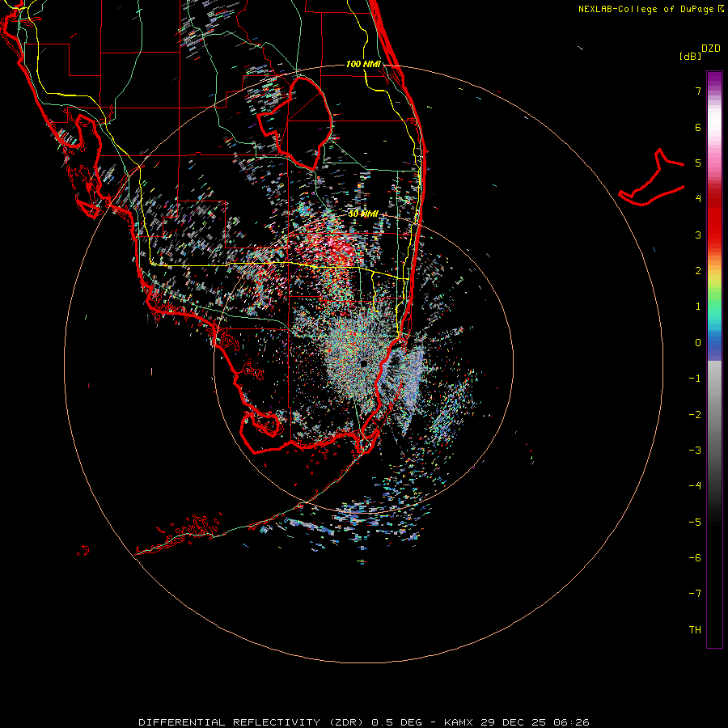Click the black KAMX radar site dot
728x728 pixels.
click(x=363, y=363)
